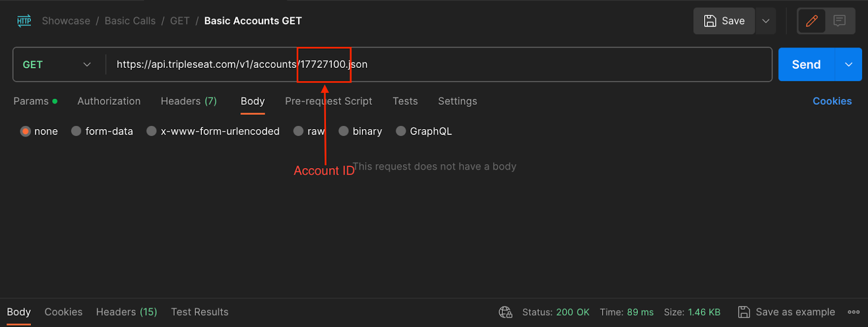Screen dimensions: 868x327
Task: Open the GET method dropdown
Action: (x=57, y=65)
